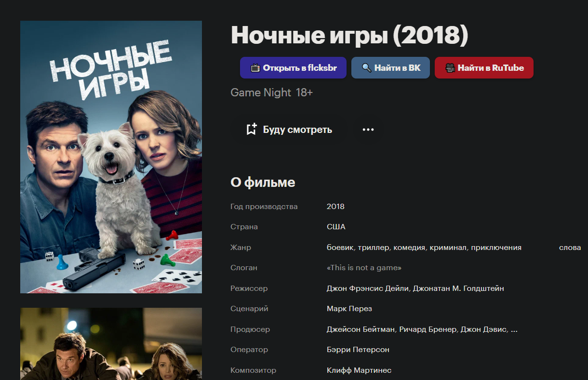The width and height of the screenshot is (588, 380).
Task: Search for the film in ВК
Action: tap(390, 68)
